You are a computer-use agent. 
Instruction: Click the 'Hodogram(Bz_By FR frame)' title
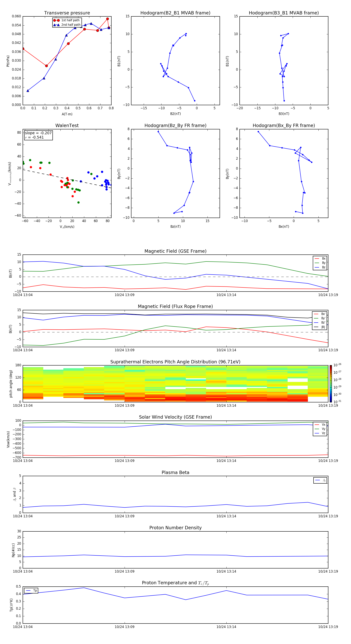click(175, 125)
